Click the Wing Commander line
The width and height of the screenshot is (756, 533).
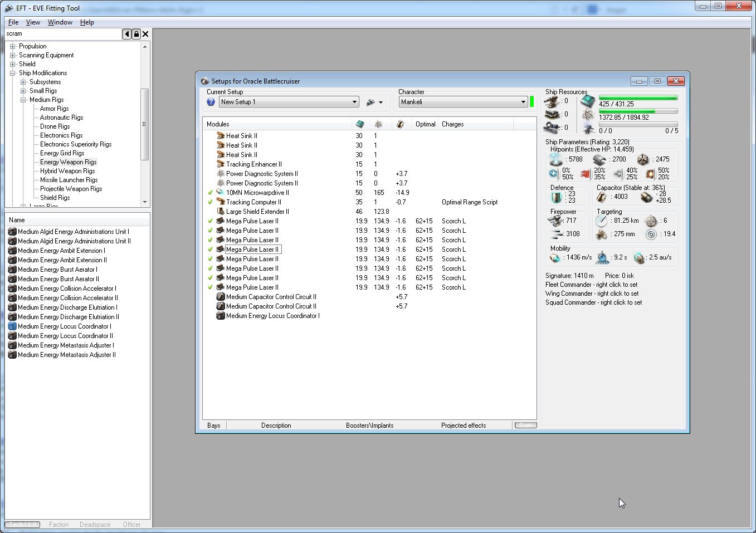[x=592, y=294]
